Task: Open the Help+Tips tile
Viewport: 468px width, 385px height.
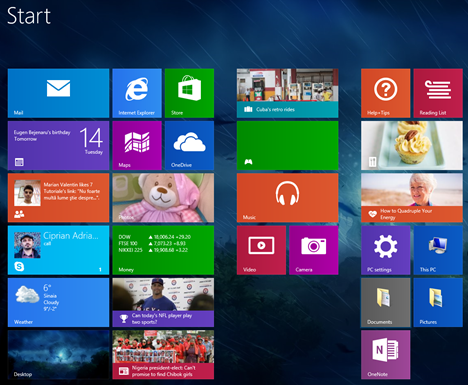Action: pos(386,93)
